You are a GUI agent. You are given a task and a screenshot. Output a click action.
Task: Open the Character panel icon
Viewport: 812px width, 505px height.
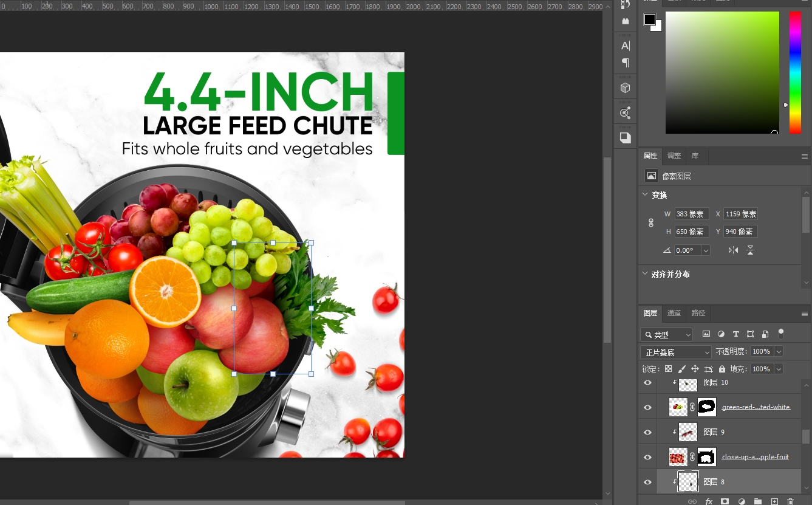[625, 46]
